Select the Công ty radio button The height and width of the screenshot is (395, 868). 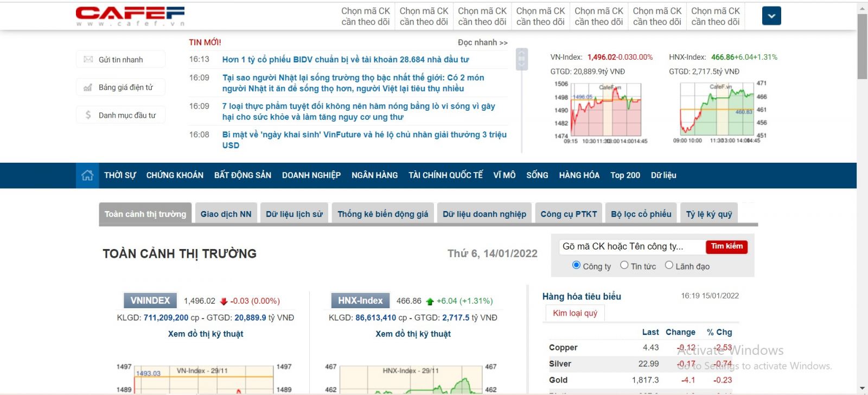pyautogui.click(x=576, y=265)
